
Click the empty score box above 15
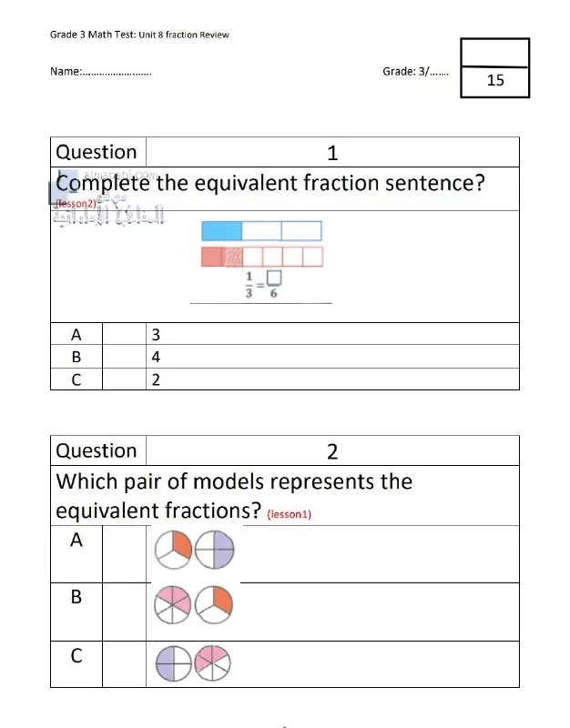[x=494, y=53]
